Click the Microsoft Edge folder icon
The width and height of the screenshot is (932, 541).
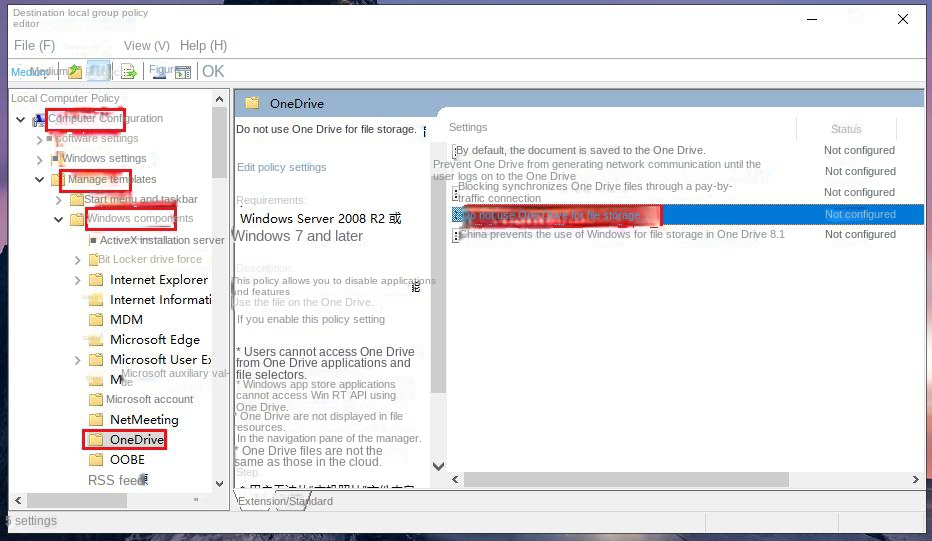pyautogui.click(x=96, y=340)
